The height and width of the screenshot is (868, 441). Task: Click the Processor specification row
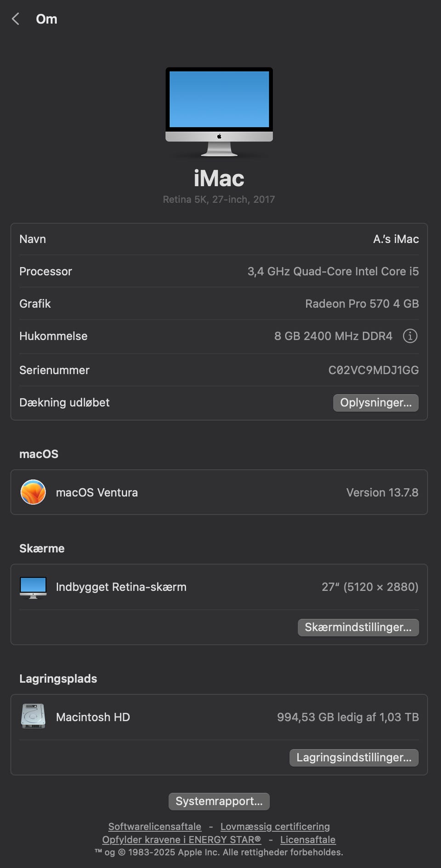[219, 271]
